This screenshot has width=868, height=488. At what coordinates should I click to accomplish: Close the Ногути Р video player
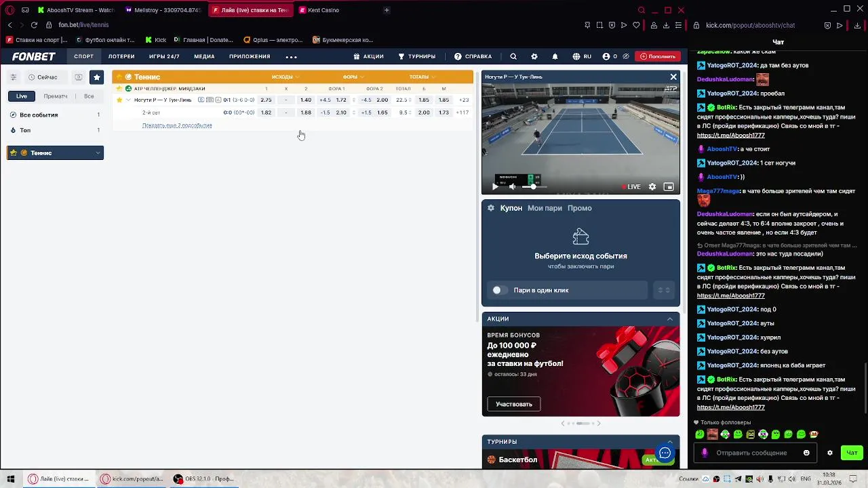click(673, 77)
